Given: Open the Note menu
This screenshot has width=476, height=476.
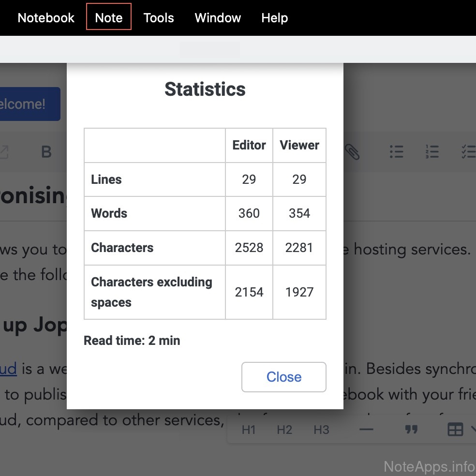Looking at the screenshot, I should click(109, 18).
